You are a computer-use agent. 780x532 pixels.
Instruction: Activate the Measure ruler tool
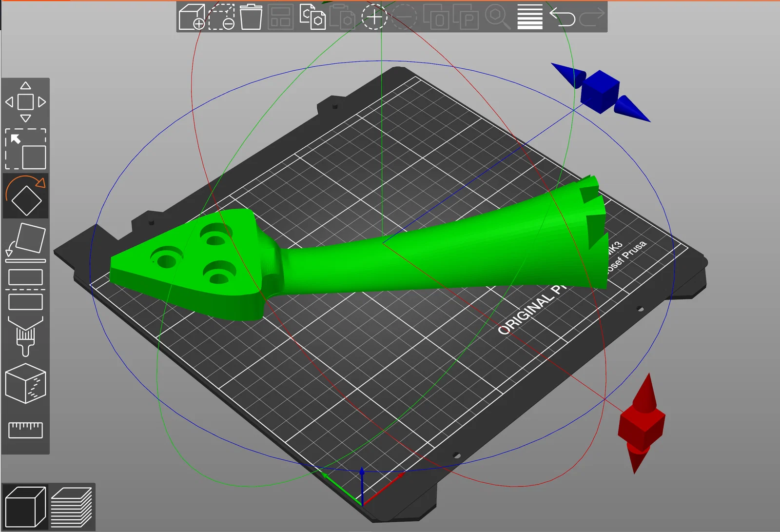pyautogui.click(x=25, y=430)
